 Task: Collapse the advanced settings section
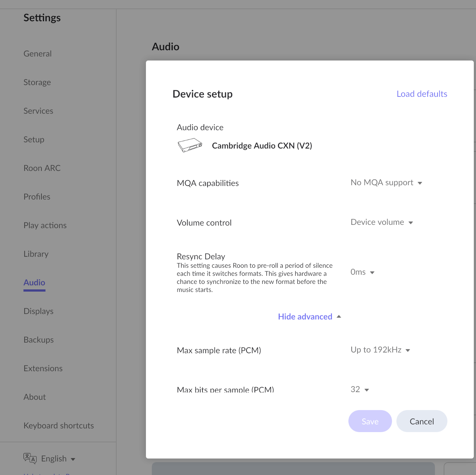309,317
